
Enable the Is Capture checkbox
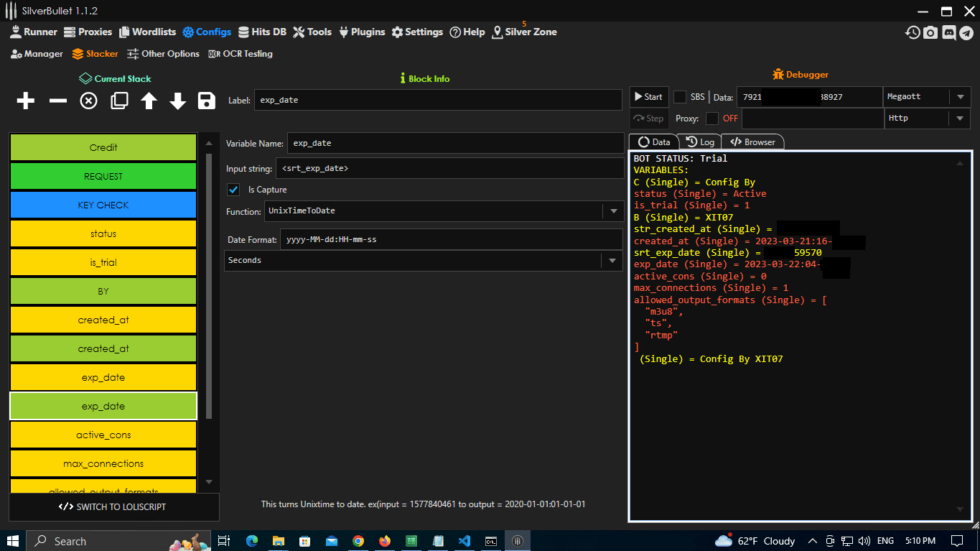[233, 190]
